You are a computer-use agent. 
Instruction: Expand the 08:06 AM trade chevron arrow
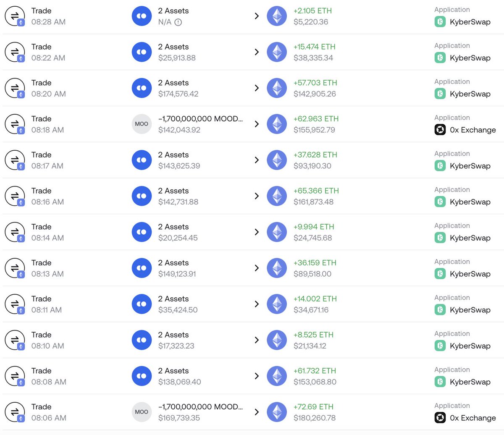257,412
